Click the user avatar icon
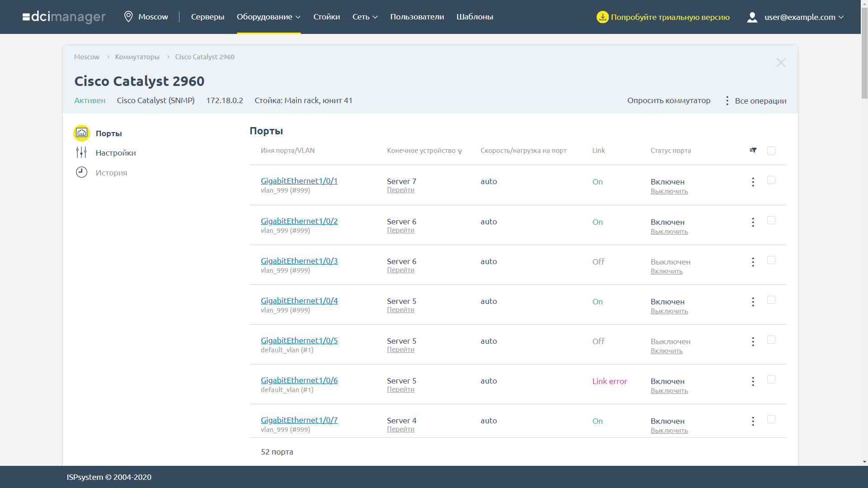The height and width of the screenshot is (488, 868). click(752, 17)
